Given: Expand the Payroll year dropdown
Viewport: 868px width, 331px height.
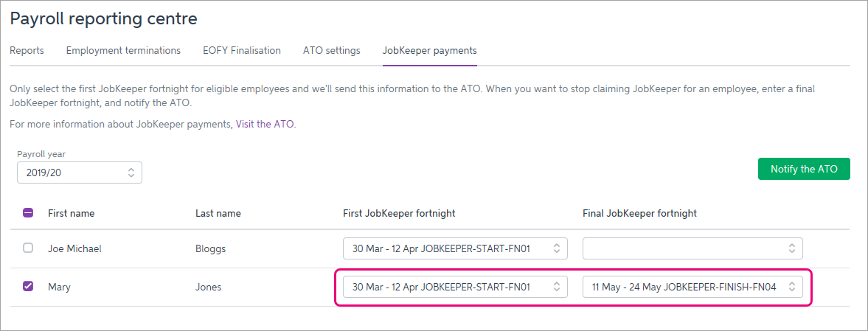Looking at the screenshot, I should pyautogui.click(x=79, y=173).
